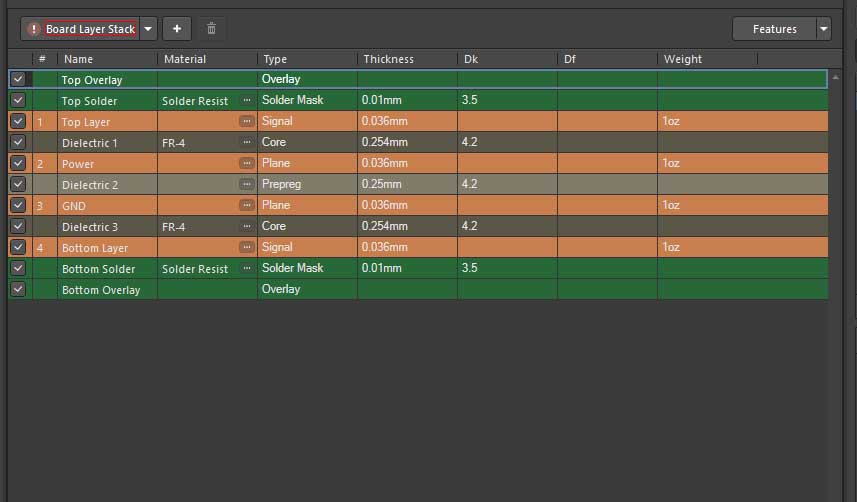Viewport: 857px width, 502px height.
Task: Click the delete layer trash icon
Action: click(x=210, y=29)
